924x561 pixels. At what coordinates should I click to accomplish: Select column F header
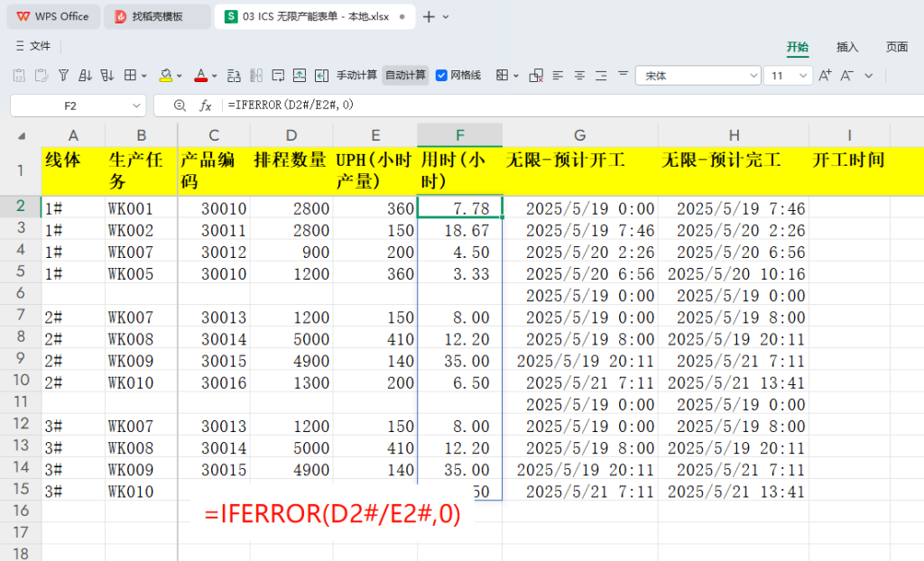point(459,135)
